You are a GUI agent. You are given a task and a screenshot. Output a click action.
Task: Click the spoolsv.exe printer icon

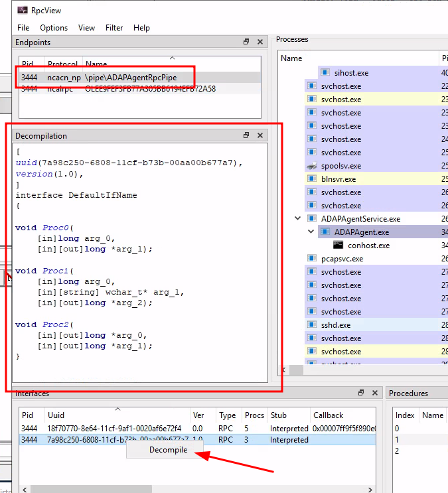312,165
